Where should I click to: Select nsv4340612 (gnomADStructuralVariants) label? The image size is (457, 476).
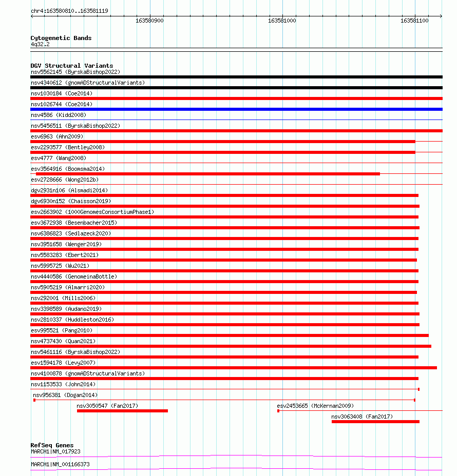pos(88,83)
